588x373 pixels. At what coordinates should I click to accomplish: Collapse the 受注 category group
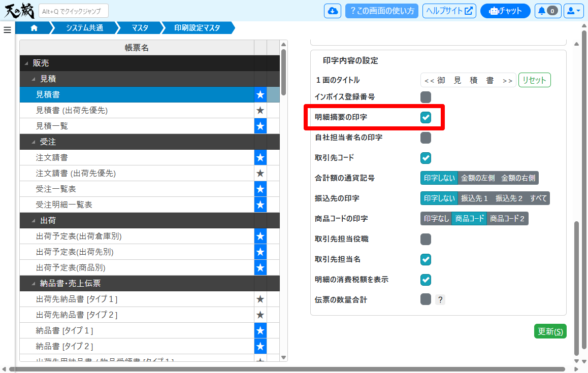(x=34, y=142)
